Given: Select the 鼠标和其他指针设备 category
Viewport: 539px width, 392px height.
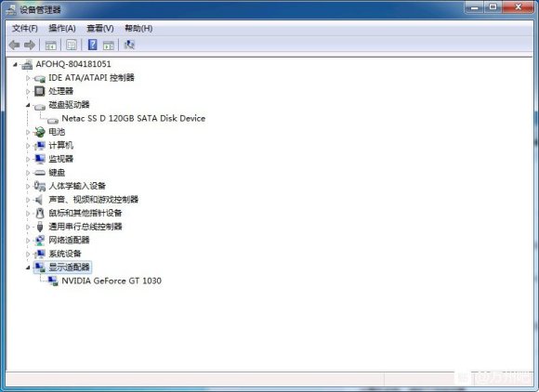Looking at the screenshot, I should pos(85,213).
